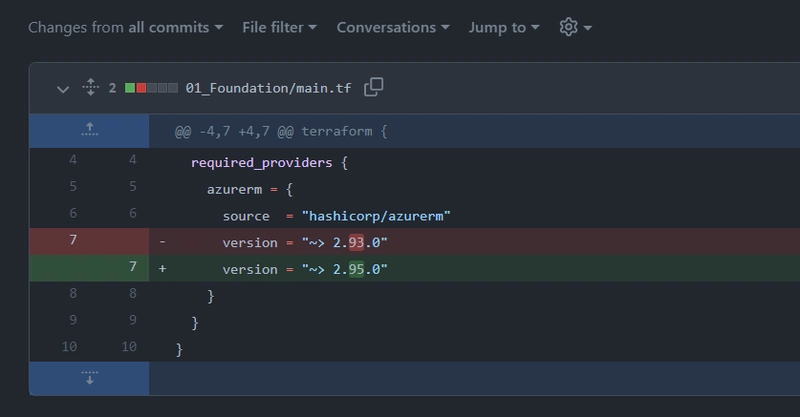Collapse the 01_Foundation/main.tf file diff

click(63, 89)
